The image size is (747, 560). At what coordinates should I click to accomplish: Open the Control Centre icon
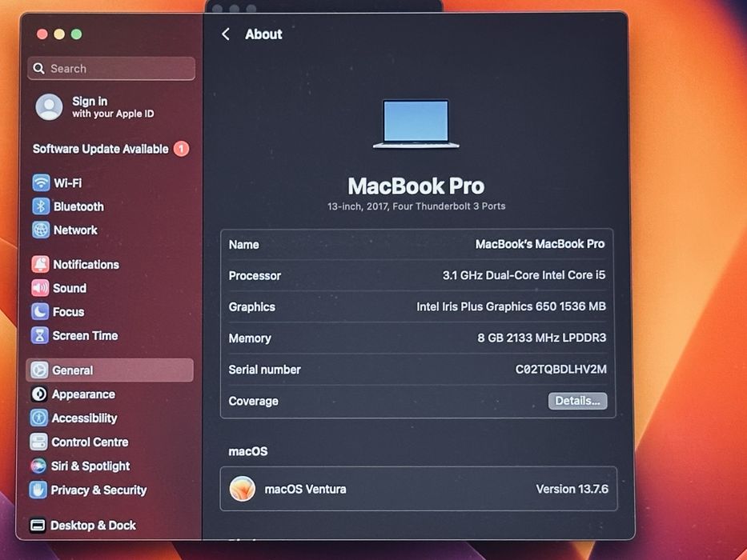click(38, 442)
